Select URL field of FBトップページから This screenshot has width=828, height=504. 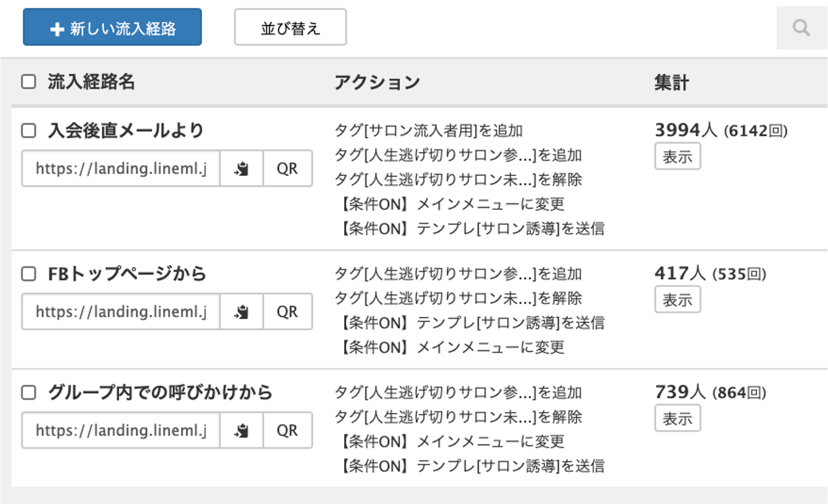click(x=121, y=312)
